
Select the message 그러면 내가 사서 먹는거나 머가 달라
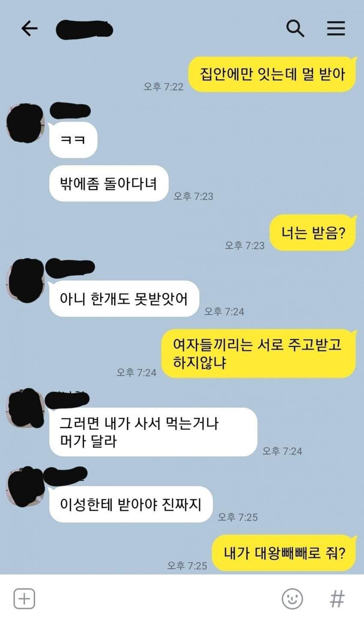pyautogui.click(x=153, y=432)
